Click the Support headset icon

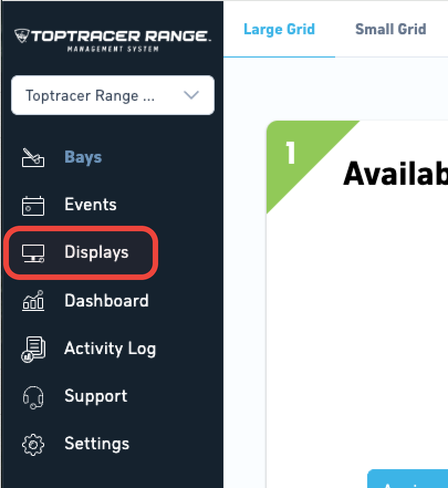coord(33,397)
